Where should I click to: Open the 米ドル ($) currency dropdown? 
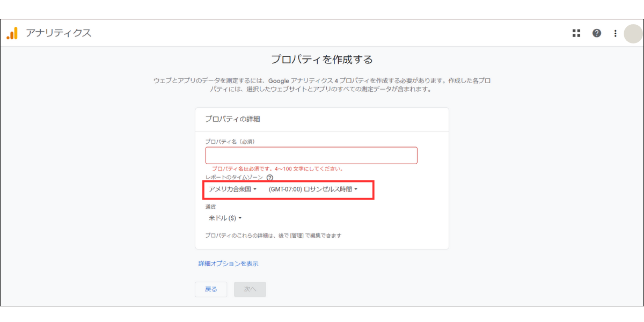tap(225, 218)
